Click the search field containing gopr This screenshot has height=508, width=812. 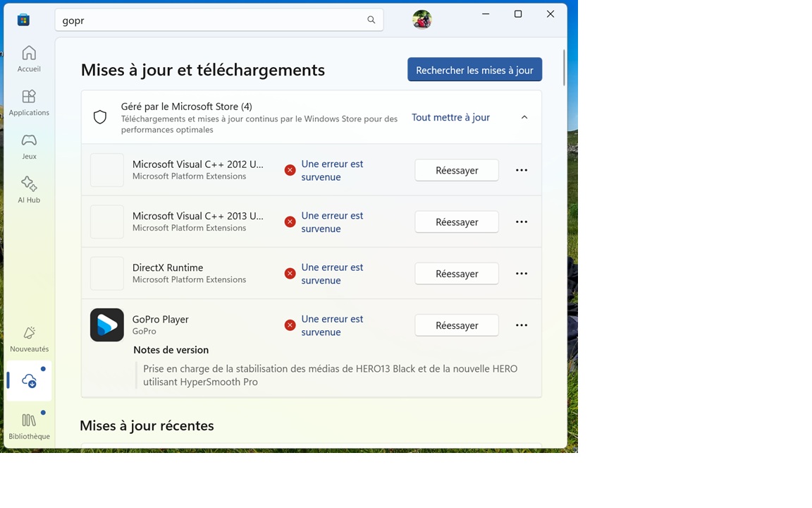[219, 20]
